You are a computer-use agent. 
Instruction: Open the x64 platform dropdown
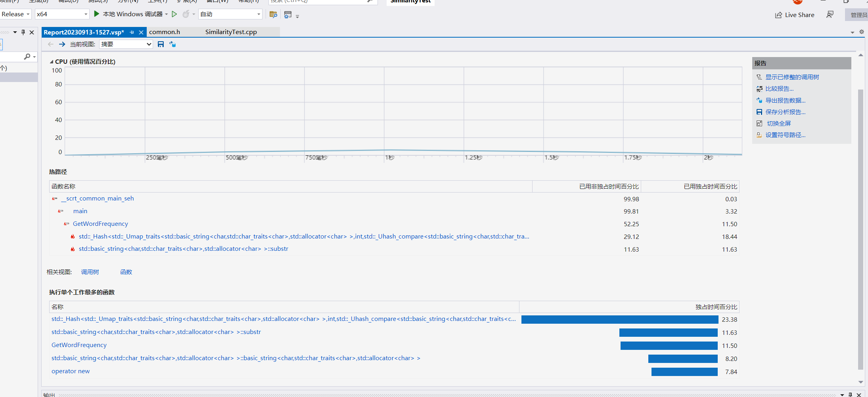pos(62,14)
